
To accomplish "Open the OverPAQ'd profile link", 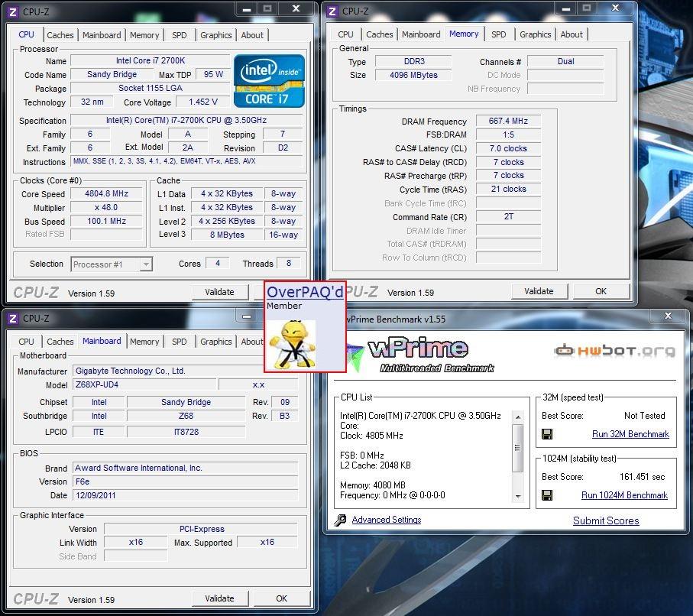I will (305, 292).
